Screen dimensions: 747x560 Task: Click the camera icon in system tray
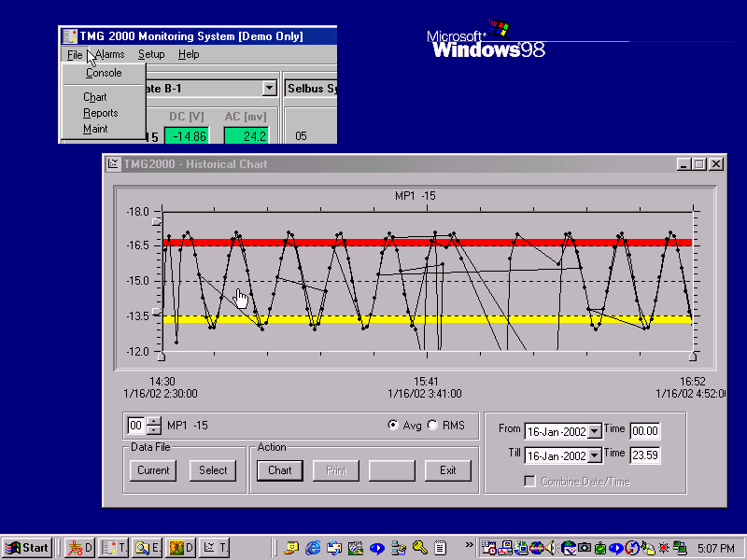coord(584,548)
